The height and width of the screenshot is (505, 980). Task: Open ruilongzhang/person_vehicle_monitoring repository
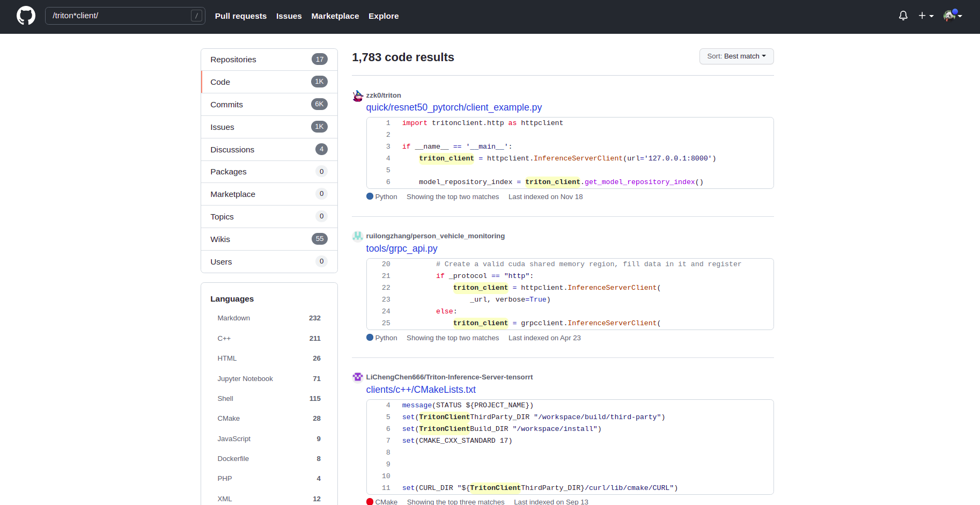(x=435, y=236)
